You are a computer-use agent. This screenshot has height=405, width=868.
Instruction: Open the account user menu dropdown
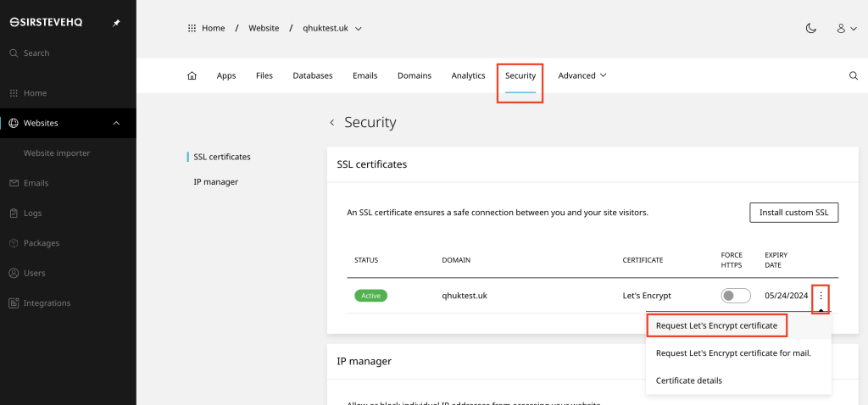click(847, 28)
